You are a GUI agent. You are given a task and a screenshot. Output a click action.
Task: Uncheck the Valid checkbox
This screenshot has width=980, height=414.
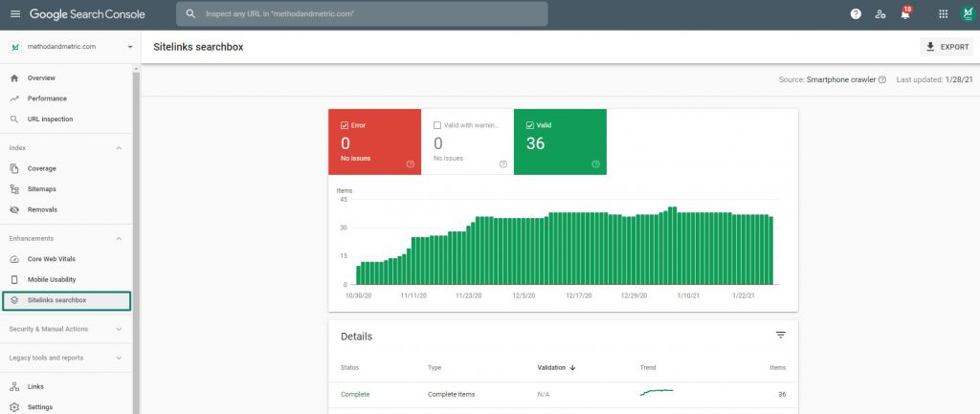[x=530, y=125]
